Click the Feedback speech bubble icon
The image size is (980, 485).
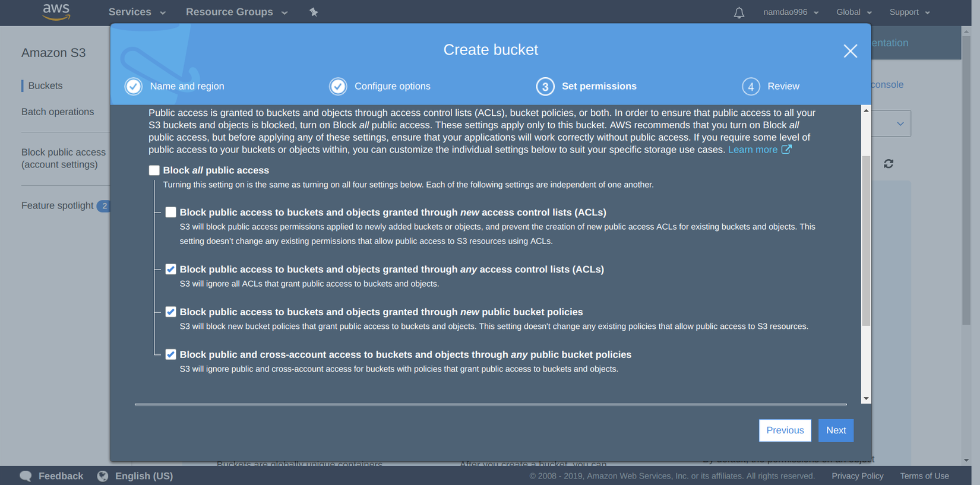coord(26,476)
